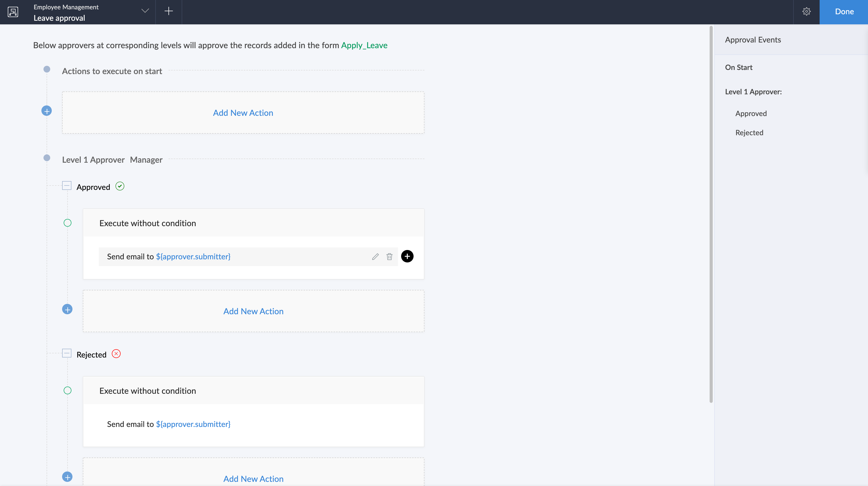The image size is (868, 486).
Task: Click blue plus beside on-start Add New Action
Action: point(47,111)
